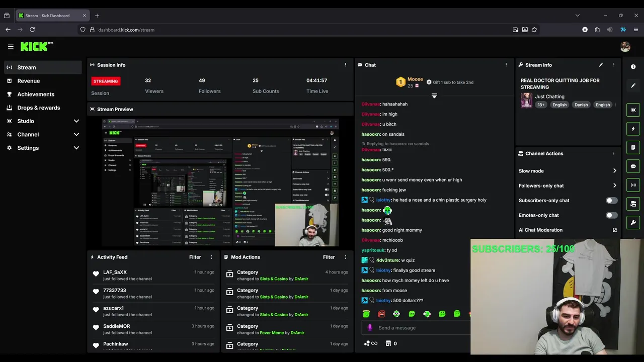
Task: Click SaddieMOR follower entry
Action: (x=116, y=326)
